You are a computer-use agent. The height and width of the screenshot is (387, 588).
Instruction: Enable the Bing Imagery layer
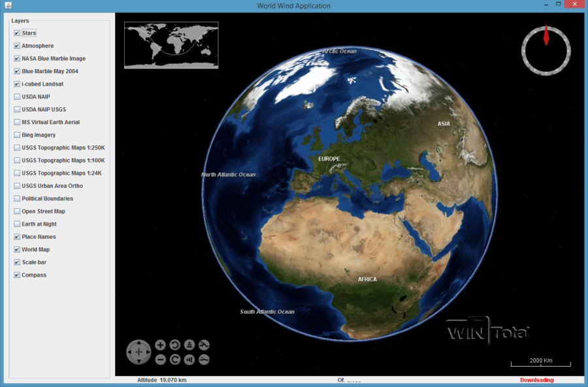16,134
